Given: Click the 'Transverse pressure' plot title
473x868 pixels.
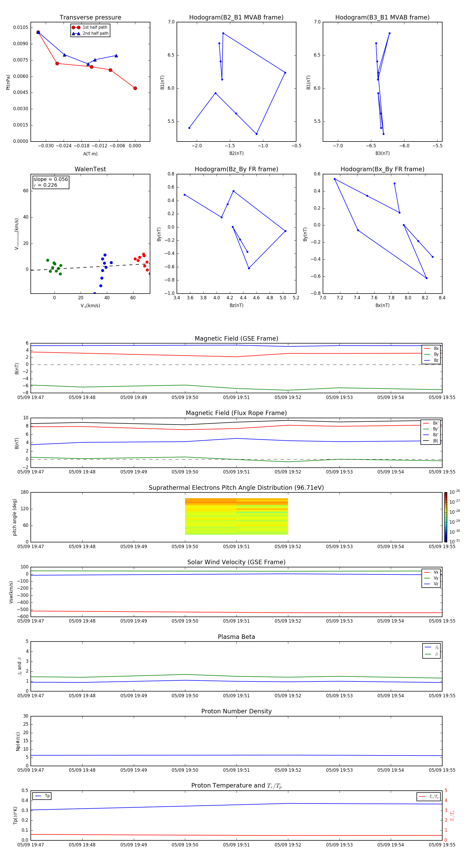Looking at the screenshot, I should pyautogui.click(x=90, y=18).
